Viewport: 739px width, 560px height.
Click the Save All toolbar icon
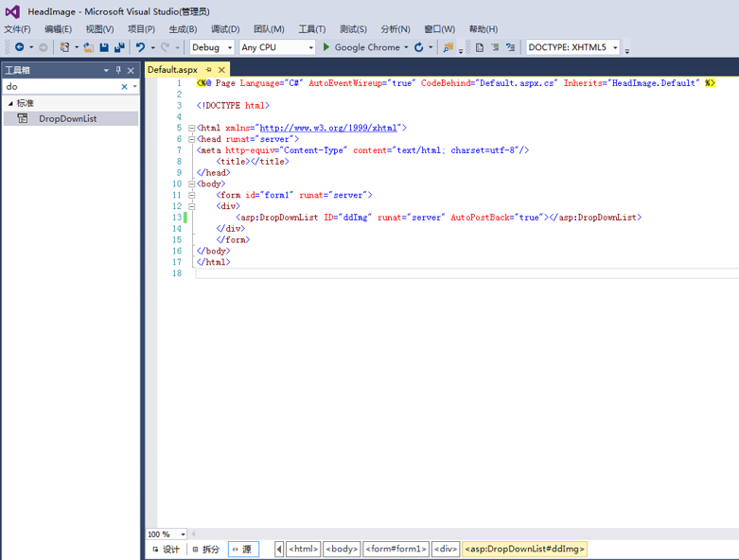(x=119, y=47)
